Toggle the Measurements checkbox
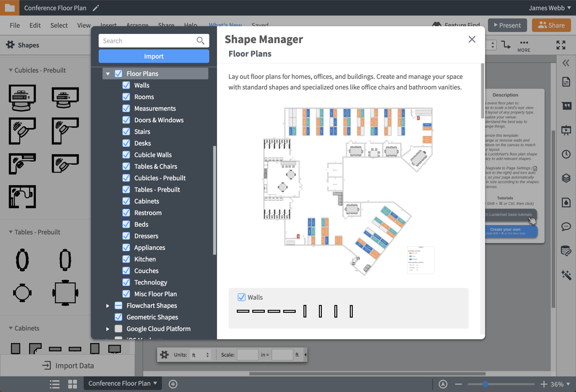Image resolution: width=576 pixels, height=392 pixels. (126, 108)
